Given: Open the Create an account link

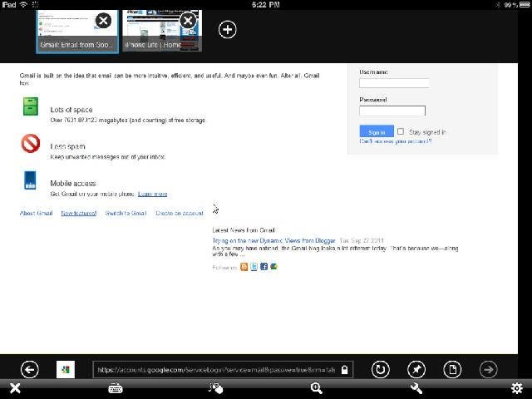Looking at the screenshot, I should (x=180, y=213).
